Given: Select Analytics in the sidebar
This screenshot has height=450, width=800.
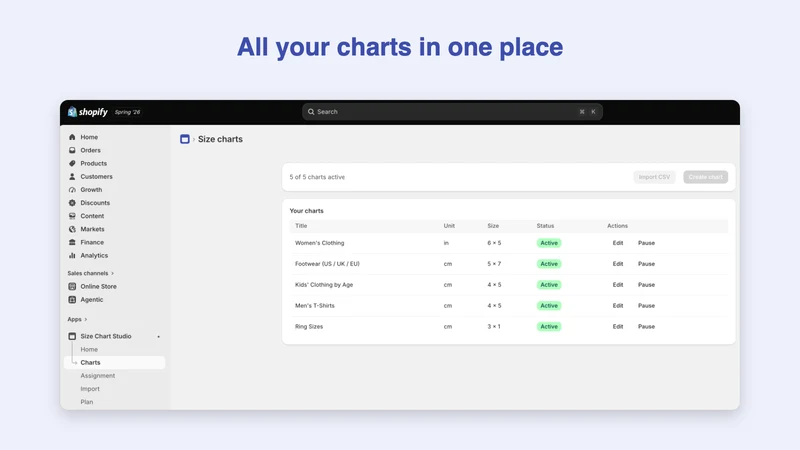Looking at the screenshot, I should pos(94,255).
